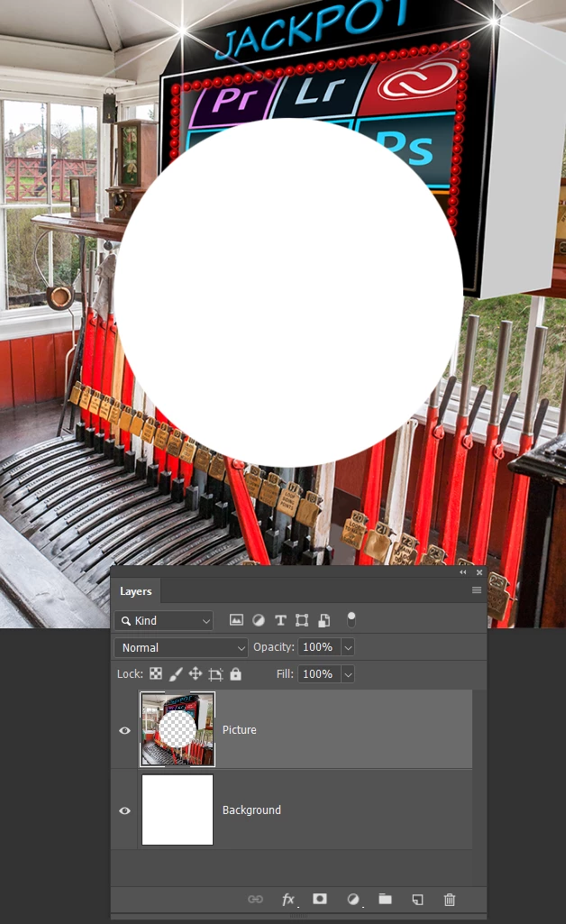
Task: Hide the Picture layer visibility eye
Action: 124,730
